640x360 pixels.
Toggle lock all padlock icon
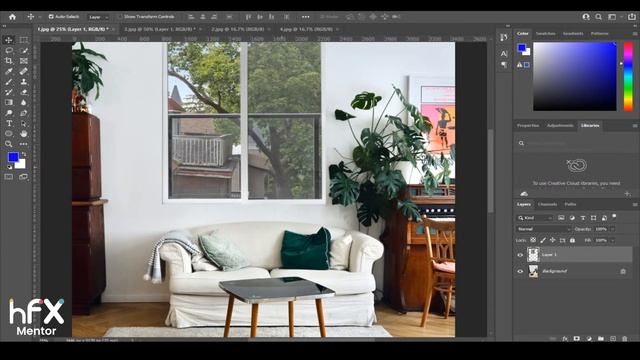572,240
